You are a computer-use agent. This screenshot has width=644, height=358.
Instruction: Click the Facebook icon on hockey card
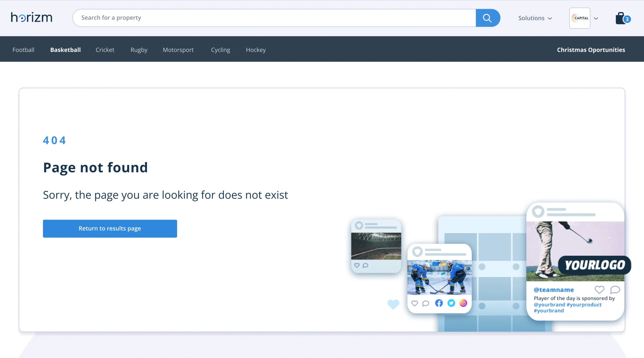click(439, 303)
